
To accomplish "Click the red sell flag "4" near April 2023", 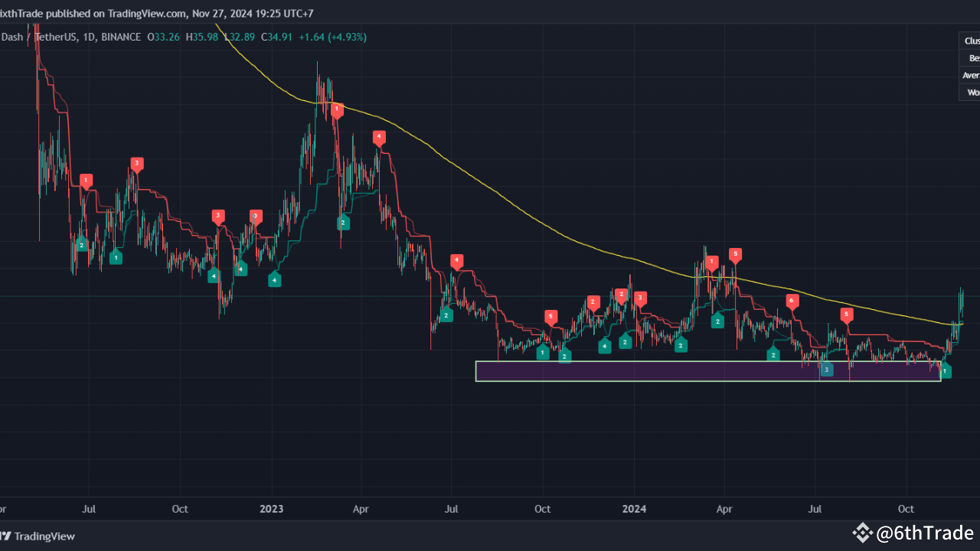I will [x=379, y=138].
